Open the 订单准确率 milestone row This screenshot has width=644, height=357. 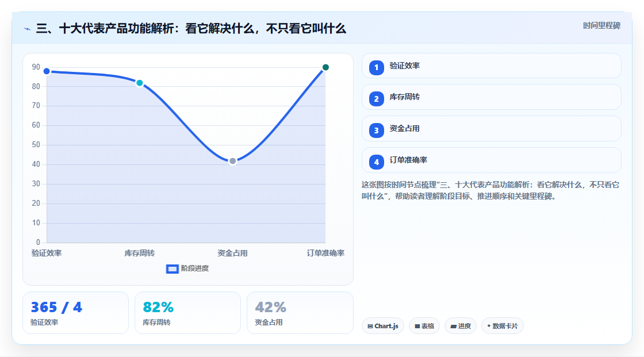(x=491, y=160)
